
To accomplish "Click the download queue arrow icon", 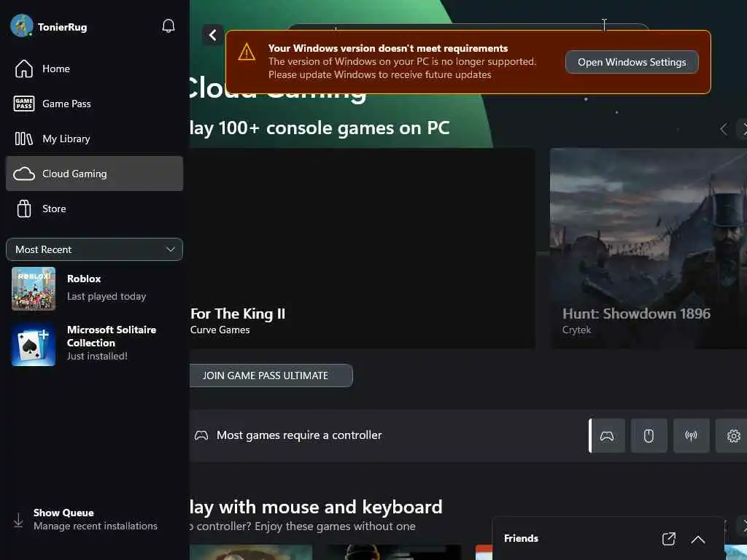I will 18,520.
